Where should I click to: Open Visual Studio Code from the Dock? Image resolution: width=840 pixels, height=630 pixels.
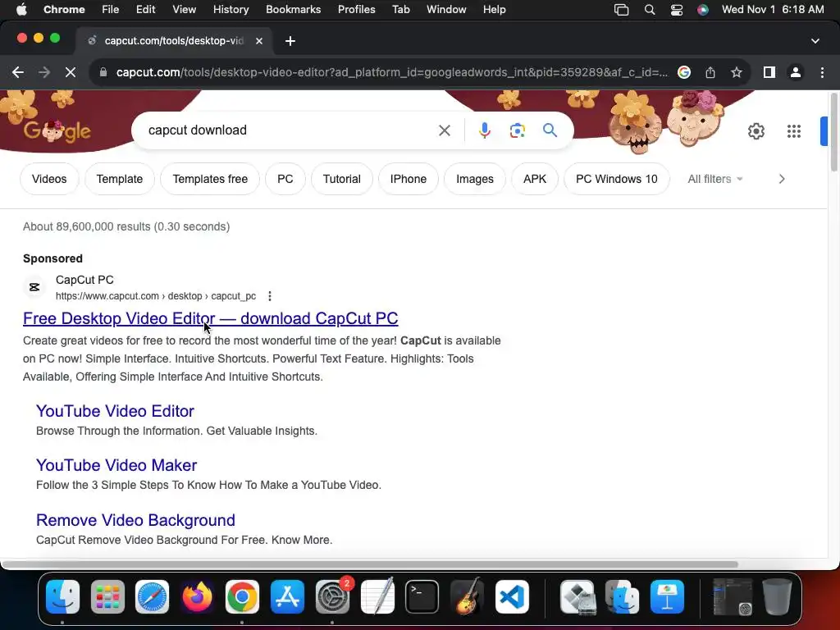[512, 597]
